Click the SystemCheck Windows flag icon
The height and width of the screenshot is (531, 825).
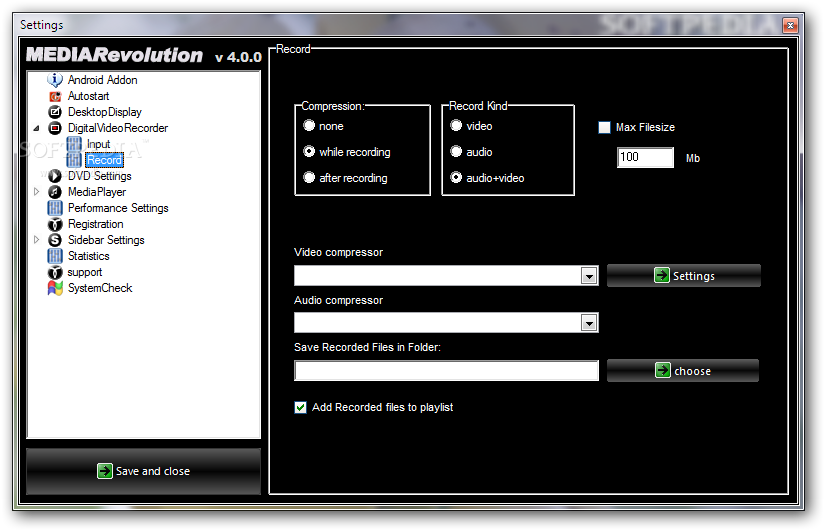(x=55, y=288)
